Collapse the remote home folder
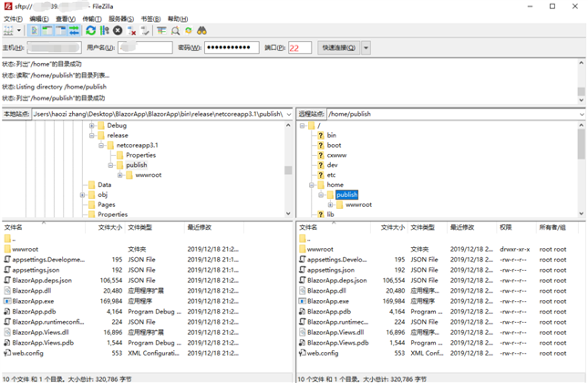588x383 pixels. pyautogui.click(x=312, y=185)
